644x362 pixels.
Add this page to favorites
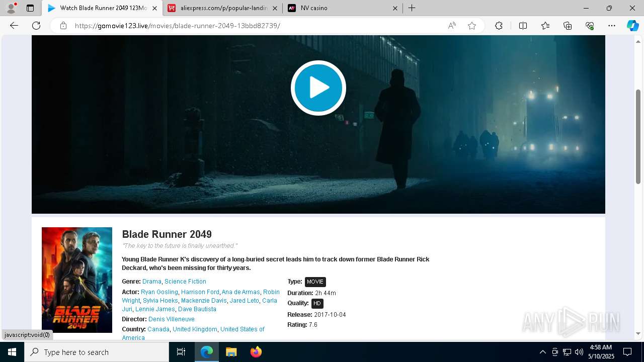click(x=472, y=26)
